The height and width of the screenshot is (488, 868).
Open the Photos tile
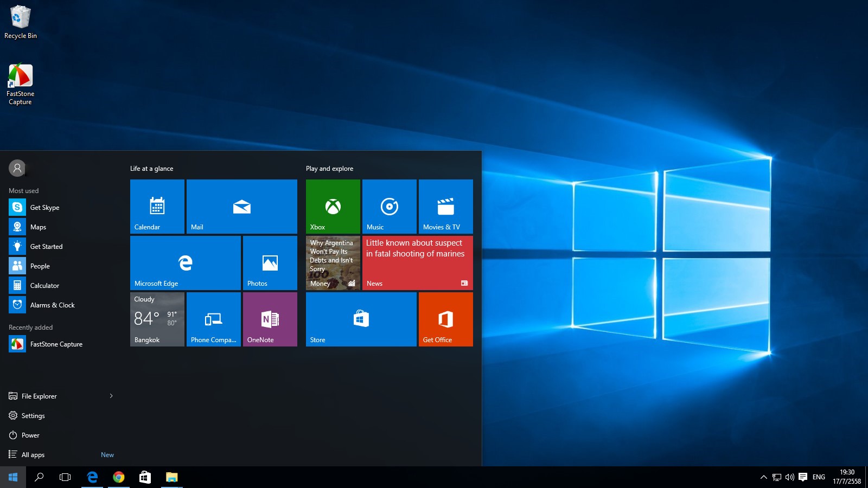click(270, 263)
